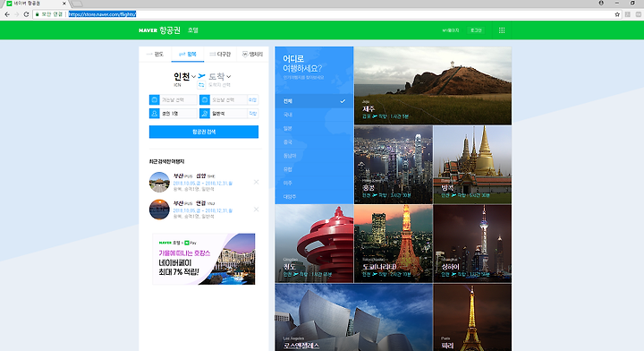Open the Busan to Yanji recent search

pyautogui.click(x=202, y=210)
